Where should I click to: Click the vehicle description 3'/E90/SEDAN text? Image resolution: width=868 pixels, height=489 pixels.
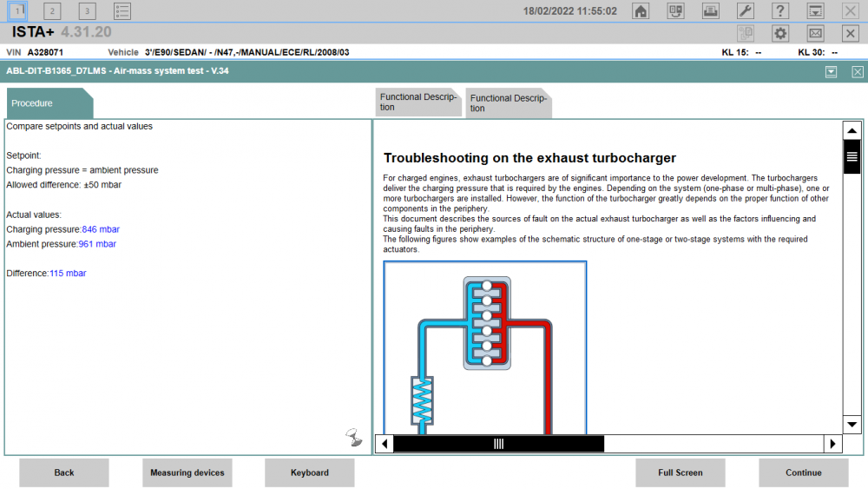coord(247,52)
